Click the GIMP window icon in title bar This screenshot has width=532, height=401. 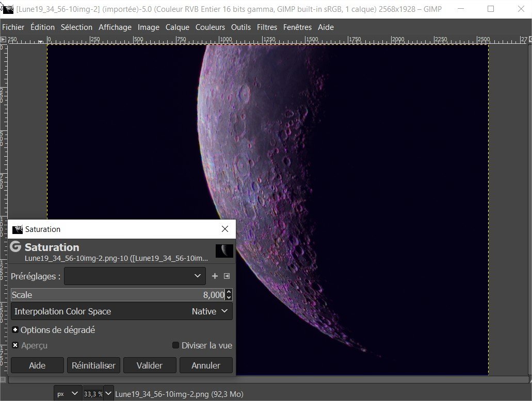click(8, 9)
